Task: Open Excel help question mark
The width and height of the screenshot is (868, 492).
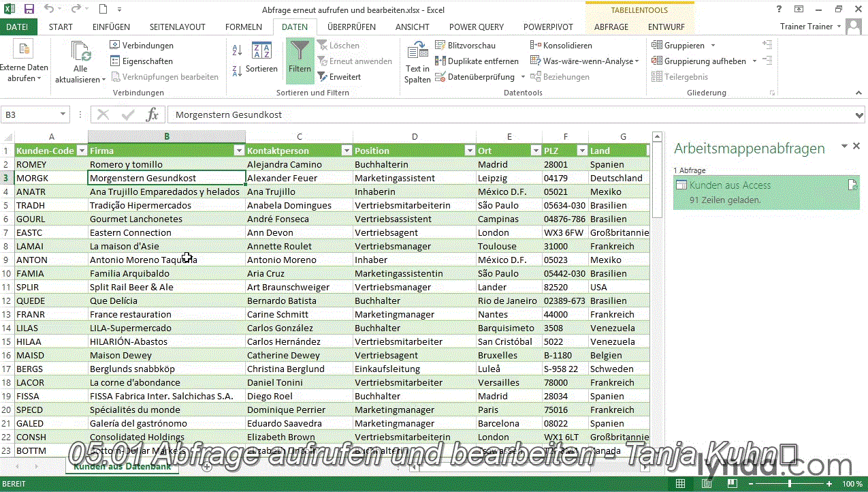Action: click(779, 9)
